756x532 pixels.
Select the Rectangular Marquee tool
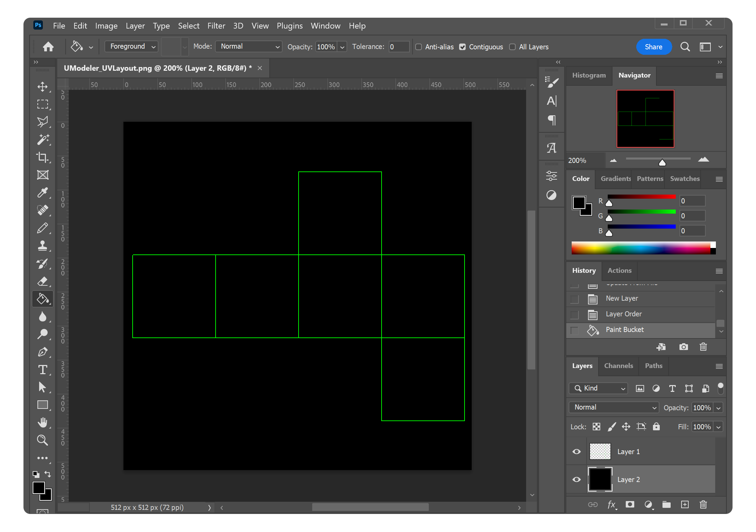[43, 104]
